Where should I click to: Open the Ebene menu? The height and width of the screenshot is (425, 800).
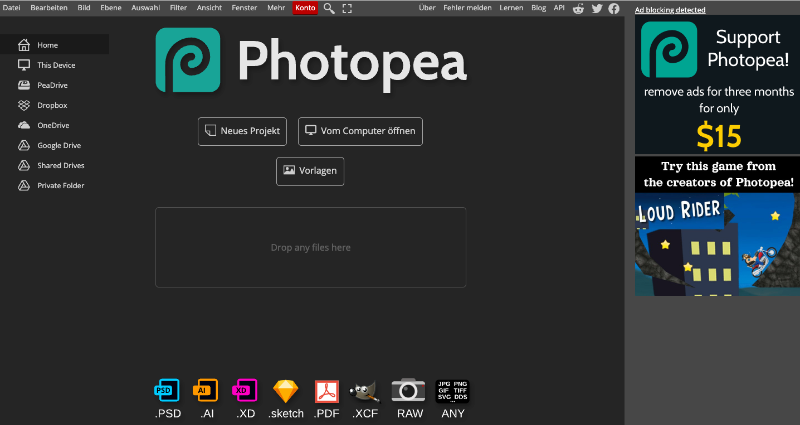click(x=111, y=8)
